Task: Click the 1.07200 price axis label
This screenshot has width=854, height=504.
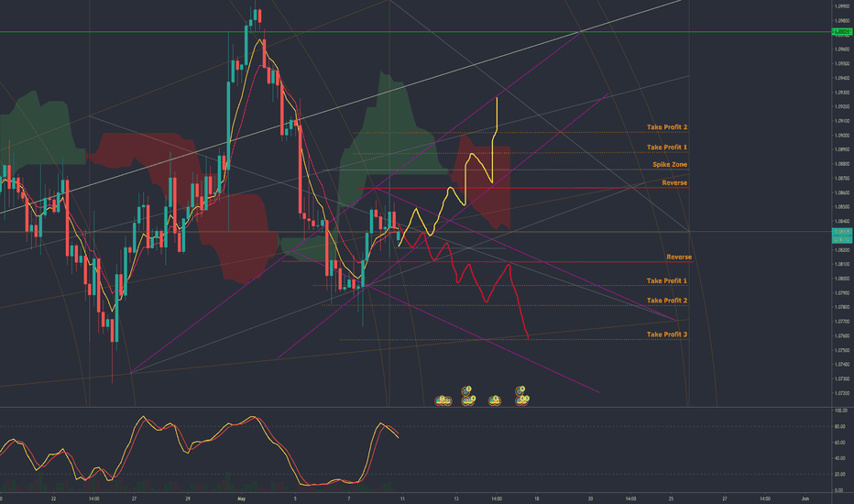Action: pyautogui.click(x=841, y=393)
